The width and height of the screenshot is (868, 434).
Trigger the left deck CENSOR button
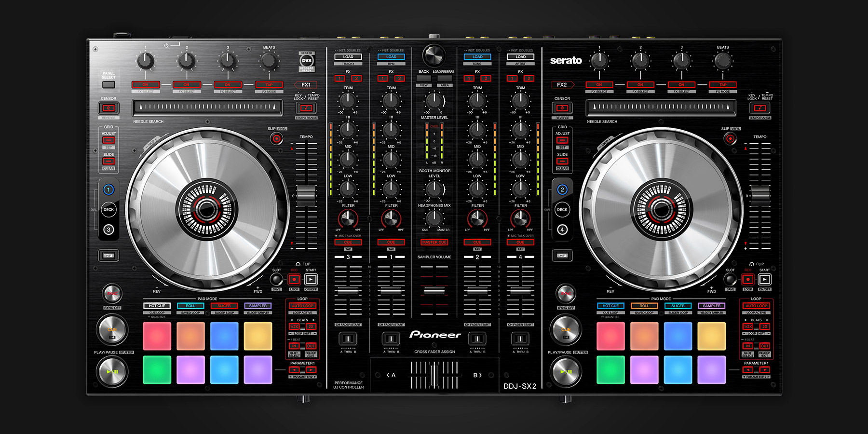(x=108, y=108)
